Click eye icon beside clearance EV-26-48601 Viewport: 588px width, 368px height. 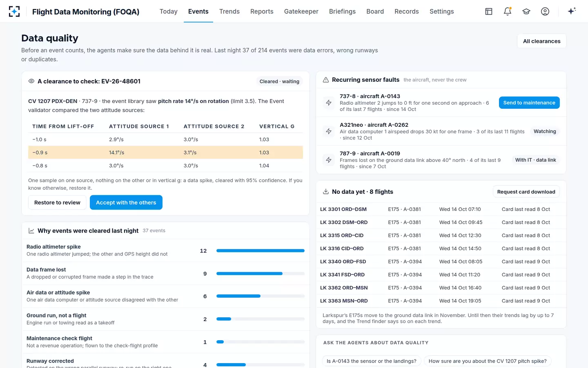[31, 81]
